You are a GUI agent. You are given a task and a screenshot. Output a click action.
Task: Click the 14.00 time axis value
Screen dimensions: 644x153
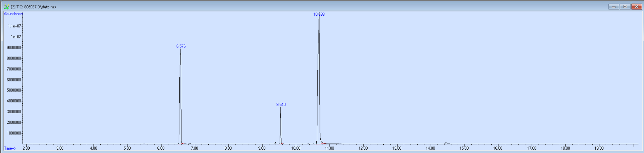coord(431,148)
